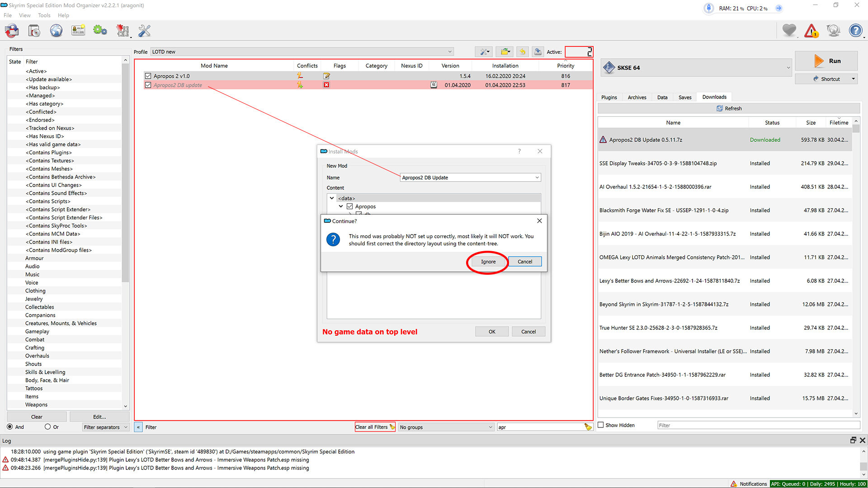This screenshot has width=868, height=488.
Task: Open the Profiles ID card icon
Action: pyautogui.click(x=78, y=31)
